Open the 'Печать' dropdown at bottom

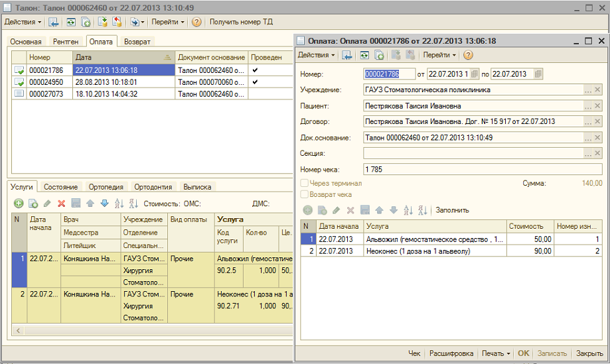click(496, 353)
